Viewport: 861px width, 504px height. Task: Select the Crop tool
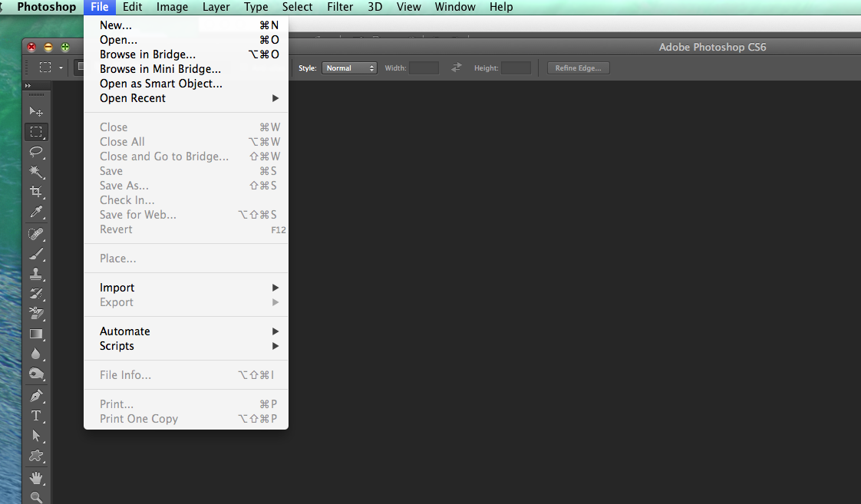point(36,192)
